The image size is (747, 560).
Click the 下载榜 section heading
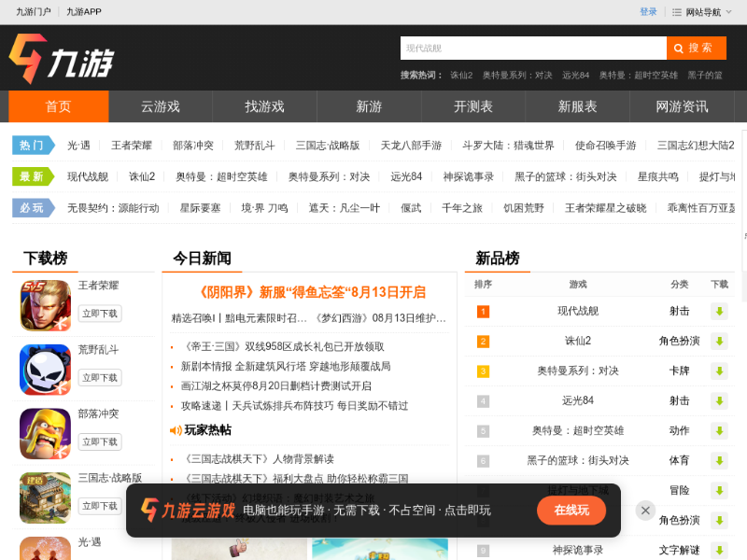click(x=46, y=259)
